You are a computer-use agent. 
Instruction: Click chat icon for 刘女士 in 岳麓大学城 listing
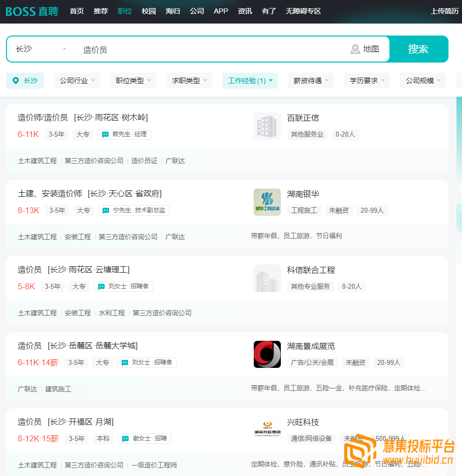[x=125, y=362]
